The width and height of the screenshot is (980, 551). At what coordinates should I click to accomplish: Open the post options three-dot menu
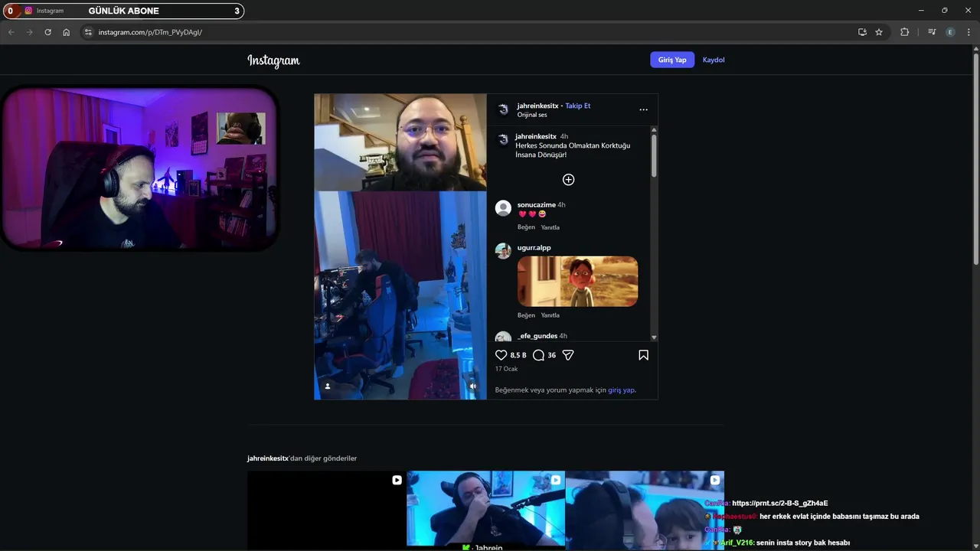[x=643, y=110]
